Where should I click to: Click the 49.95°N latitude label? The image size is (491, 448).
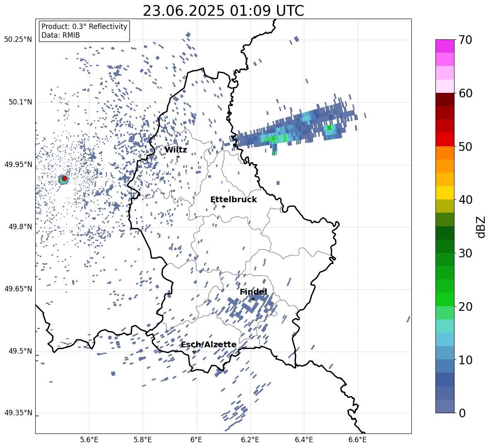[18, 165]
